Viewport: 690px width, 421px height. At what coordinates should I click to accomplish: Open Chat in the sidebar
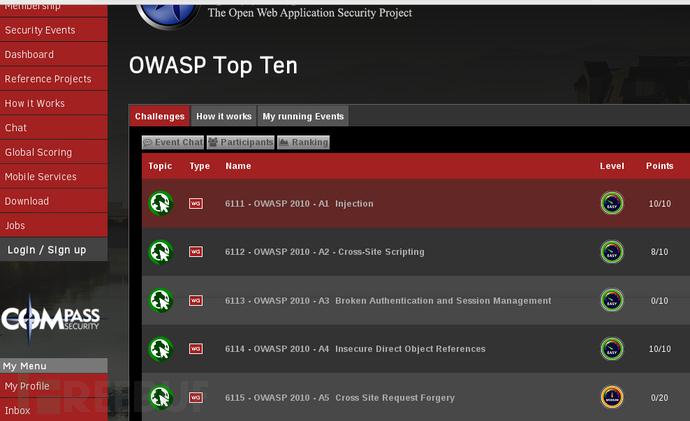(x=54, y=128)
